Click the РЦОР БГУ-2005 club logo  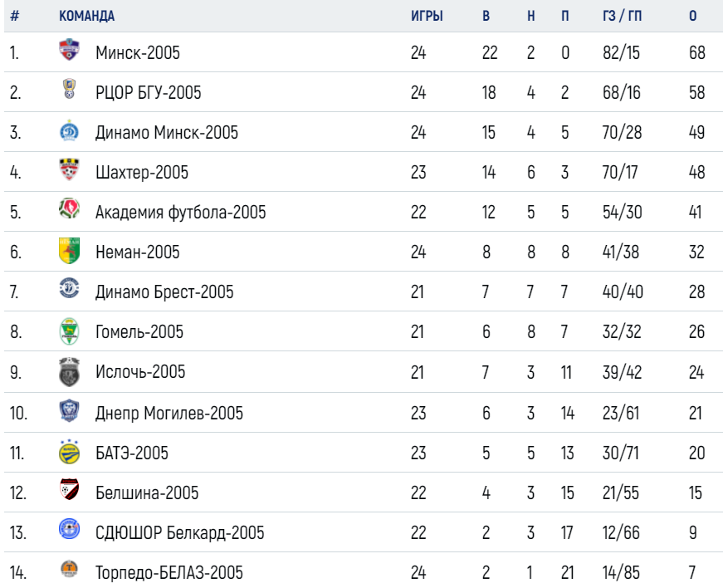[69, 89]
